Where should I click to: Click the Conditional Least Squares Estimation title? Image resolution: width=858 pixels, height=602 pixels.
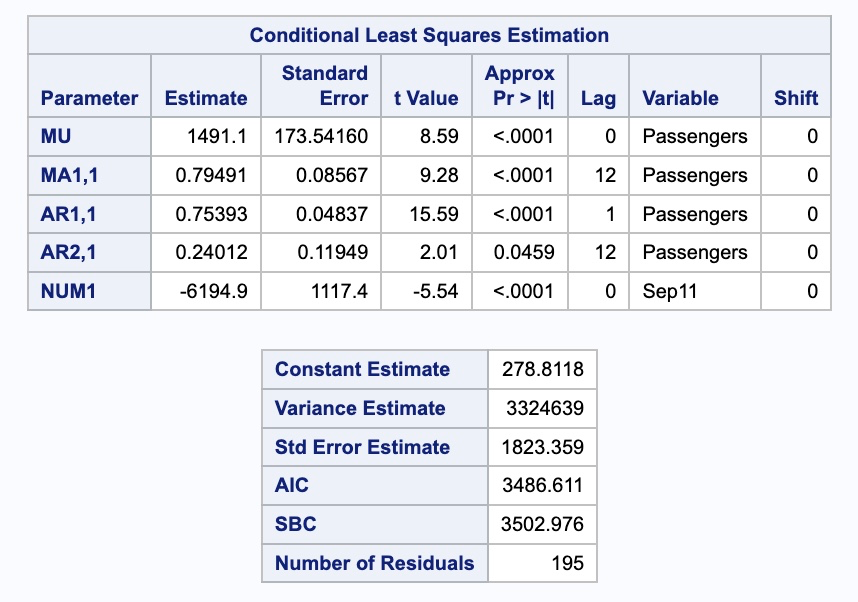pos(429,36)
